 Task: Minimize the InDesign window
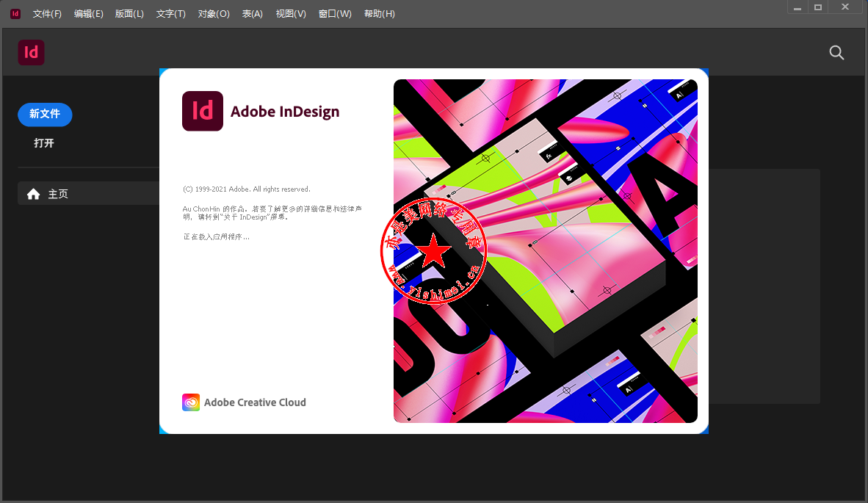tap(798, 7)
